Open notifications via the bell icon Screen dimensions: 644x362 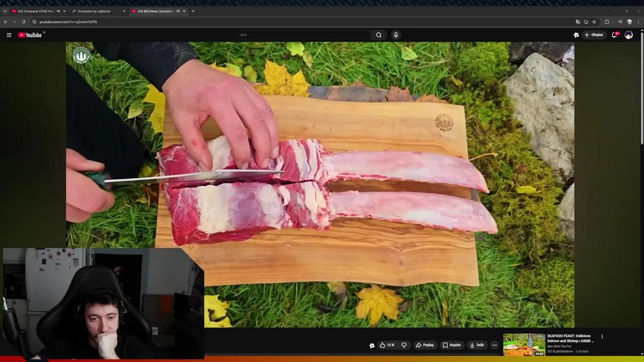pos(614,35)
